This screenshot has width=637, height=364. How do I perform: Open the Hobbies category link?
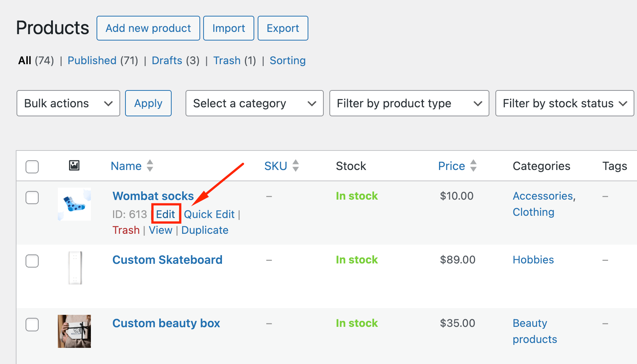[533, 259]
